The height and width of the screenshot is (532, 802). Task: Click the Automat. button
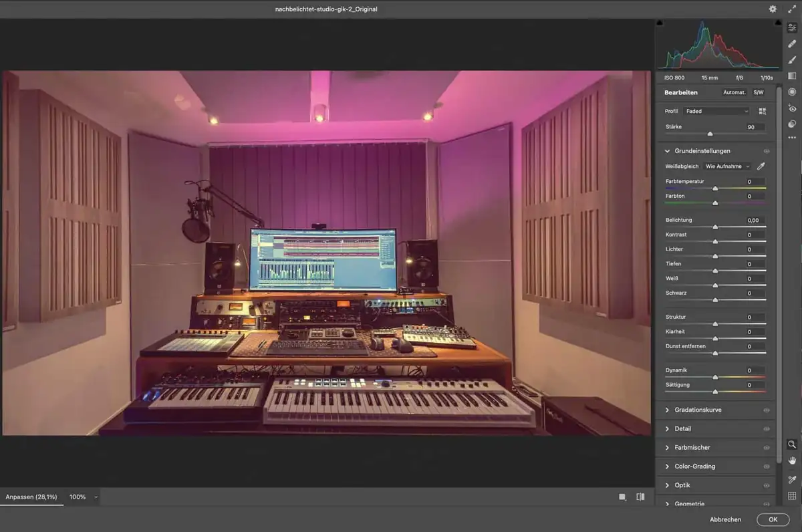pyautogui.click(x=734, y=92)
